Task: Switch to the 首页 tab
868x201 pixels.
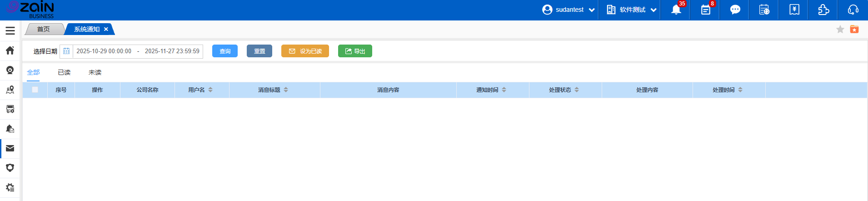Action: tap(44, 29)
